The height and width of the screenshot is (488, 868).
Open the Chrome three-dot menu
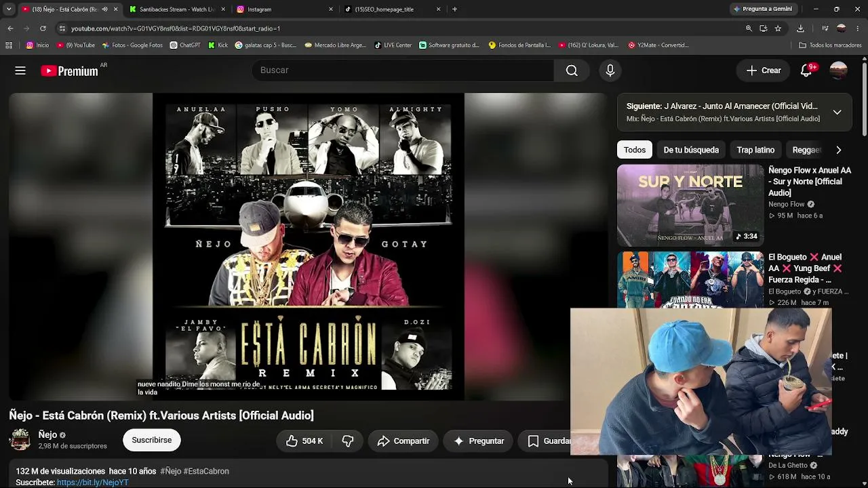pyautogui.click(x=858, y=28)
